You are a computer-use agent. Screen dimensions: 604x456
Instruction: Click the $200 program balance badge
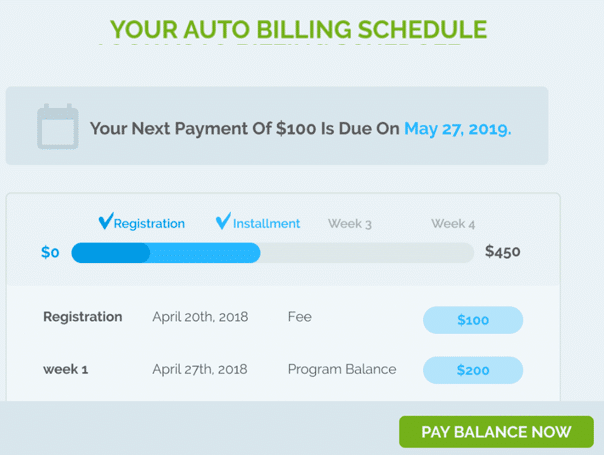(473, 370)
